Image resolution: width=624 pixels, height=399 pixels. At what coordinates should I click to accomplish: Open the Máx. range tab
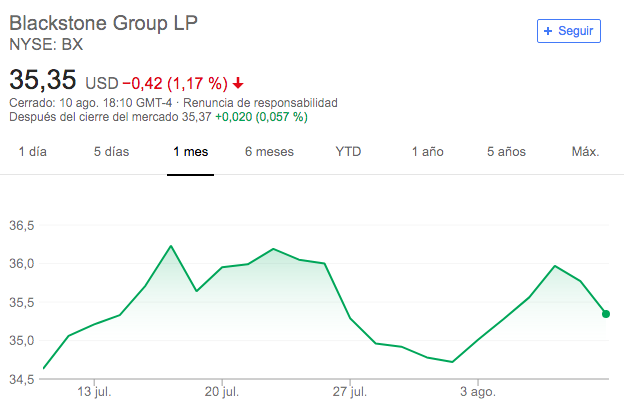click(585, 152)
